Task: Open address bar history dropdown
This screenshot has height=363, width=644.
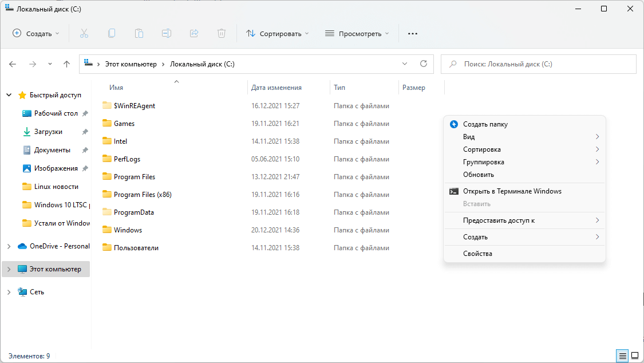Action: (405, 64)
